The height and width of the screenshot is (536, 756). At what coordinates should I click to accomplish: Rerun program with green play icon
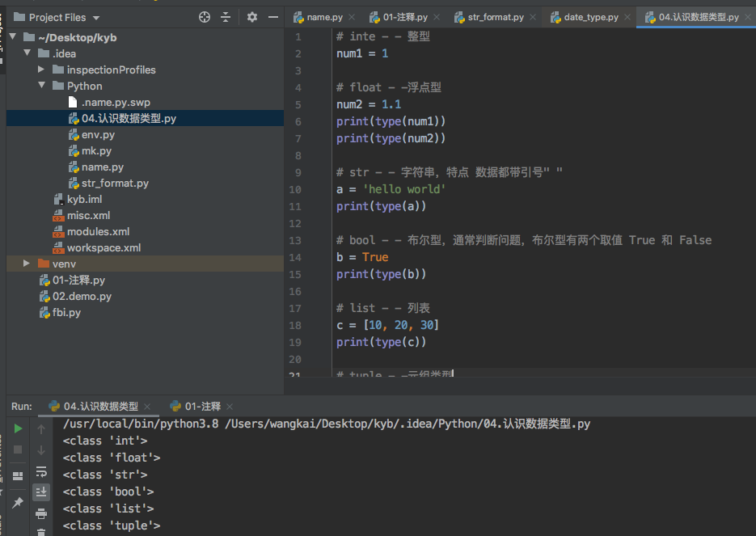18,428
